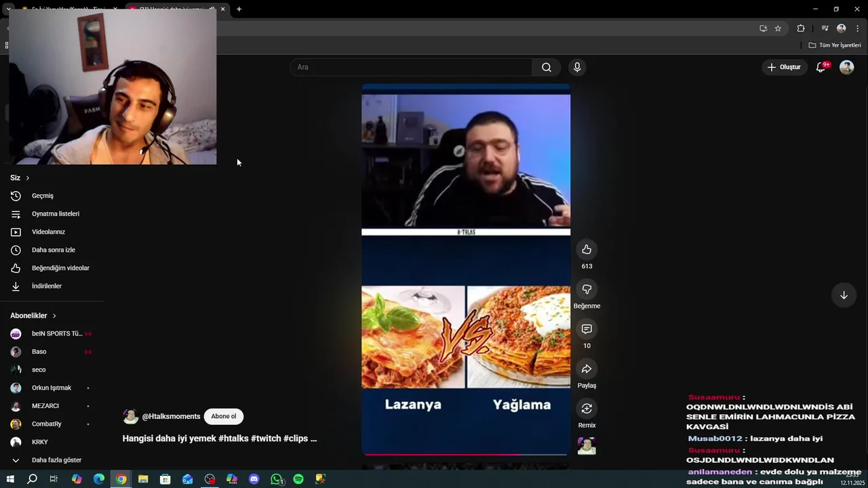
Task: Open a new tab with plus button
Action: click(x=239, y=9)
